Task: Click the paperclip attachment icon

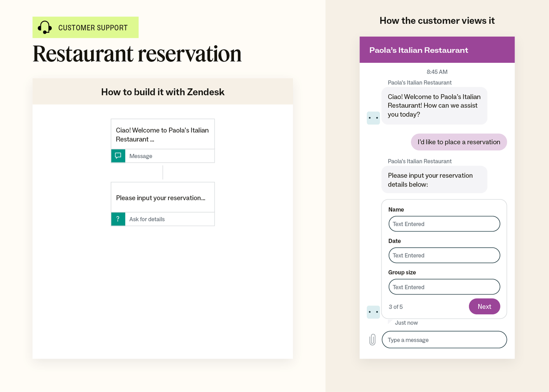Action: pyautogui.click(x=372, y=340)
